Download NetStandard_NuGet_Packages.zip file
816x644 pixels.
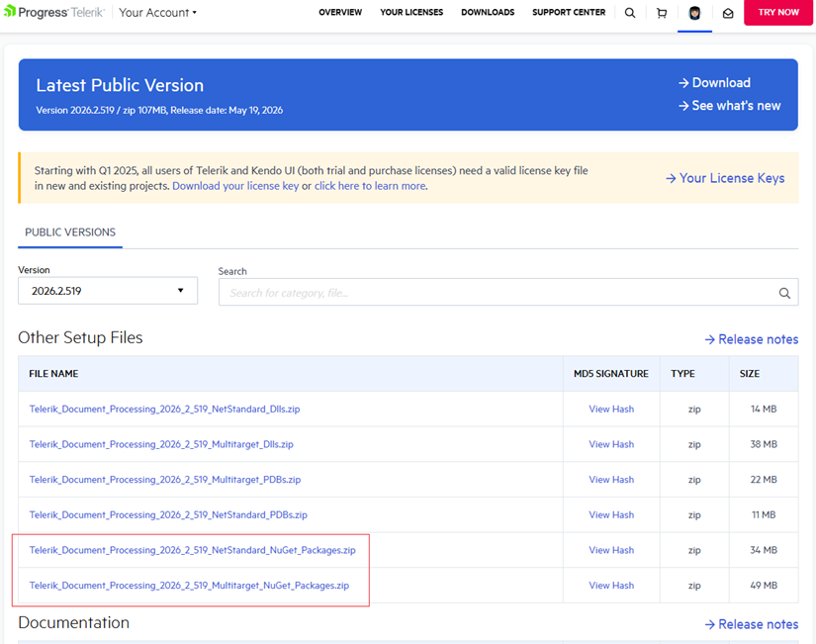[x=193, y=550]
